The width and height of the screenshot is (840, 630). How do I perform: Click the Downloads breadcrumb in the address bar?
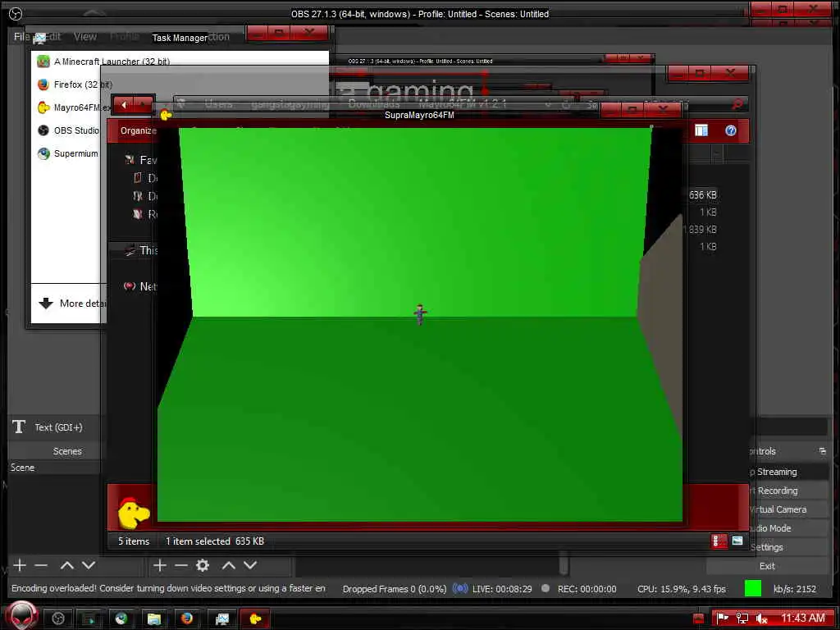[374, 103]
